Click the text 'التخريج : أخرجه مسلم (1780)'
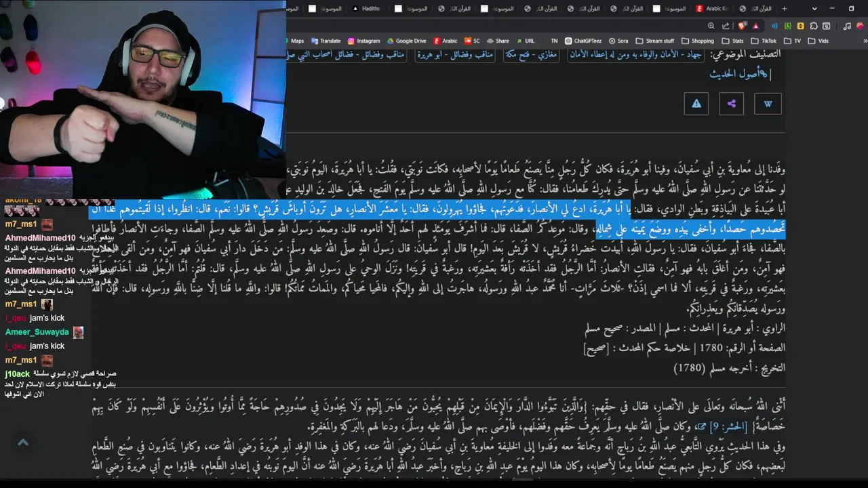 (x=729, y=368)
